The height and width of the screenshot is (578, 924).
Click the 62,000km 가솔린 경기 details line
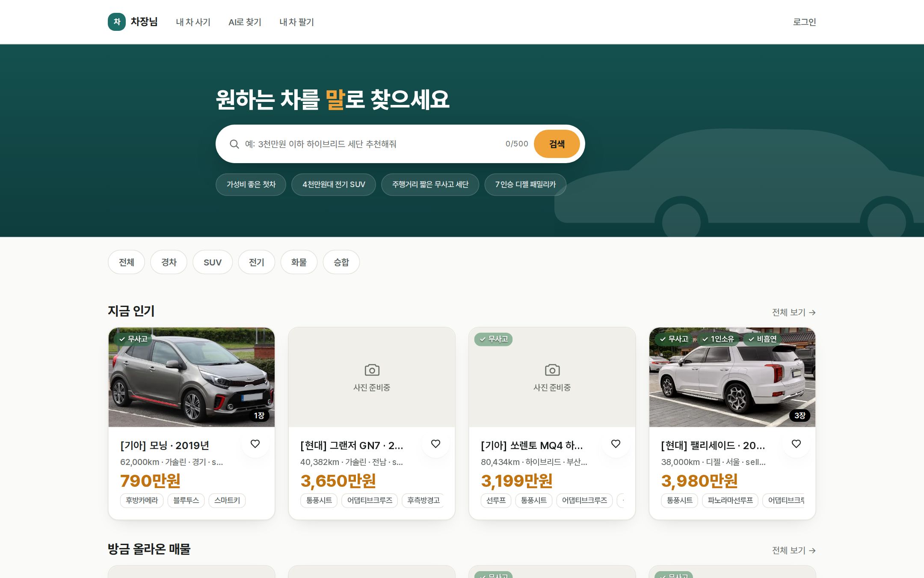172,462
